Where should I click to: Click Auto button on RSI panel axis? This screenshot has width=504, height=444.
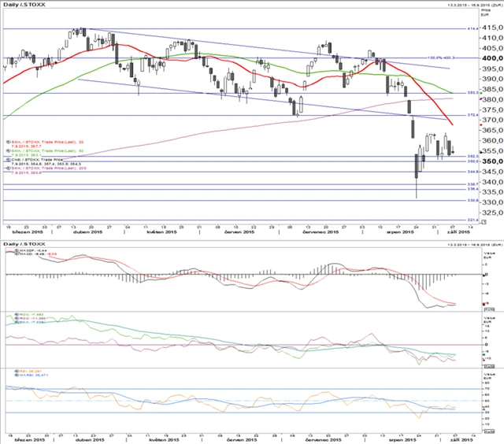(x=489, y=431)
